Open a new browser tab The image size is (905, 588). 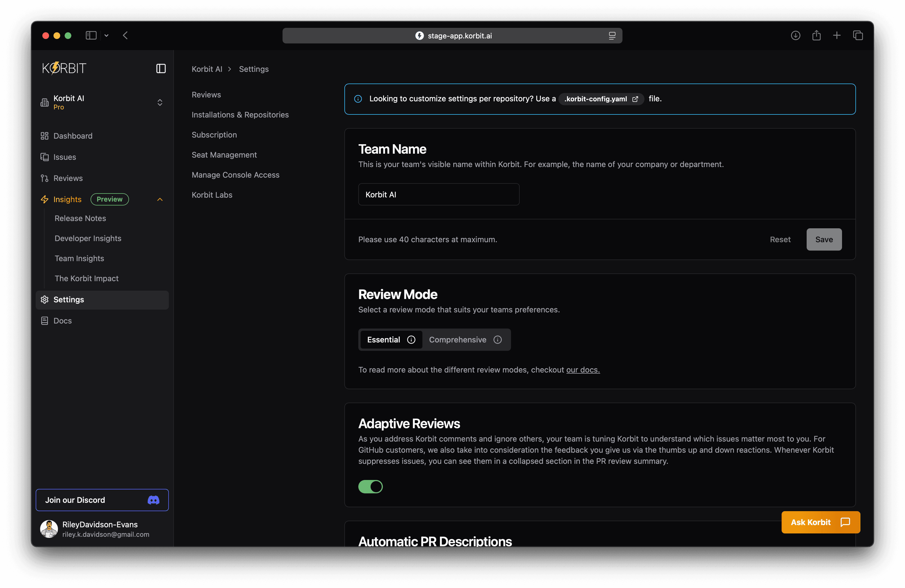(836, 35)
